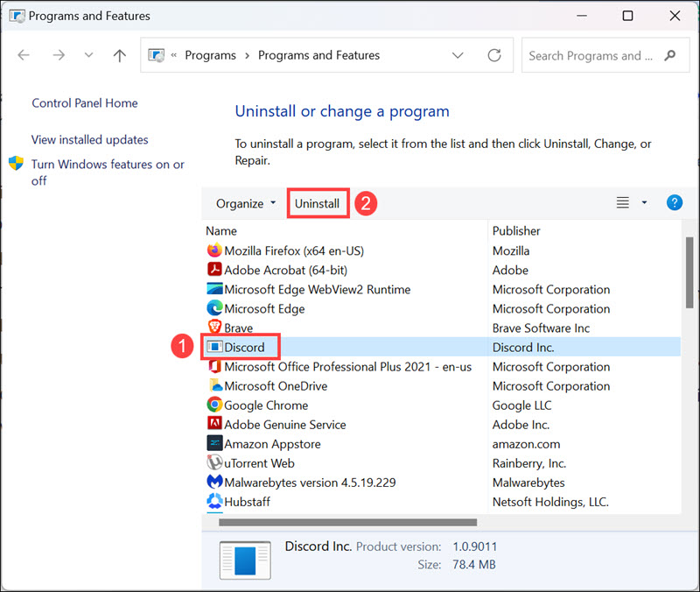Viewport: 700px width, 592px height.
Task: Open the Organize dropdown menu
Action: pos(246,203)
